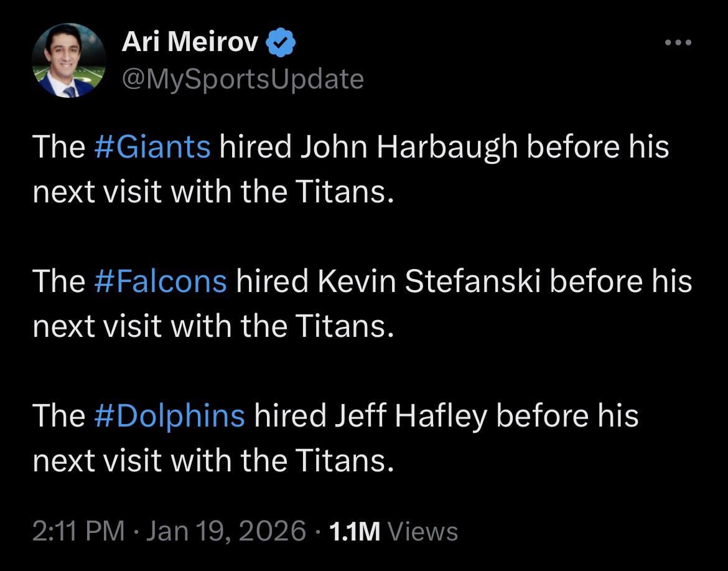
Task: Click the blue verified checkmark badge
Action: pos(281,43)
